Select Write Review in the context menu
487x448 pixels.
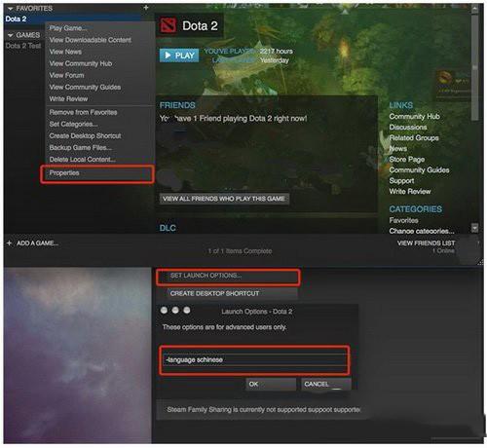click(68, 98)
